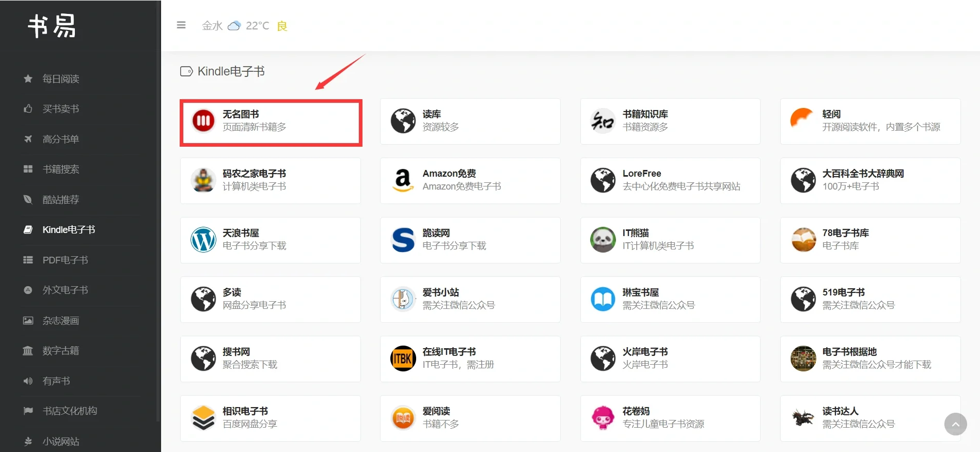
Task: Go to 买书卖书 in the sidebar
Action: 61,108
